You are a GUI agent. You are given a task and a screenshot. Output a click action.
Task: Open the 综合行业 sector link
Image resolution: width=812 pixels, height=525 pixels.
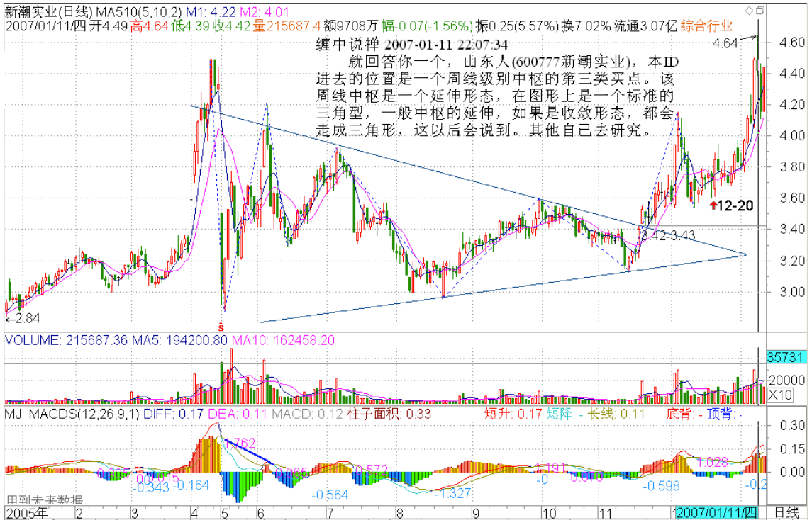click(x=707, y=26)
